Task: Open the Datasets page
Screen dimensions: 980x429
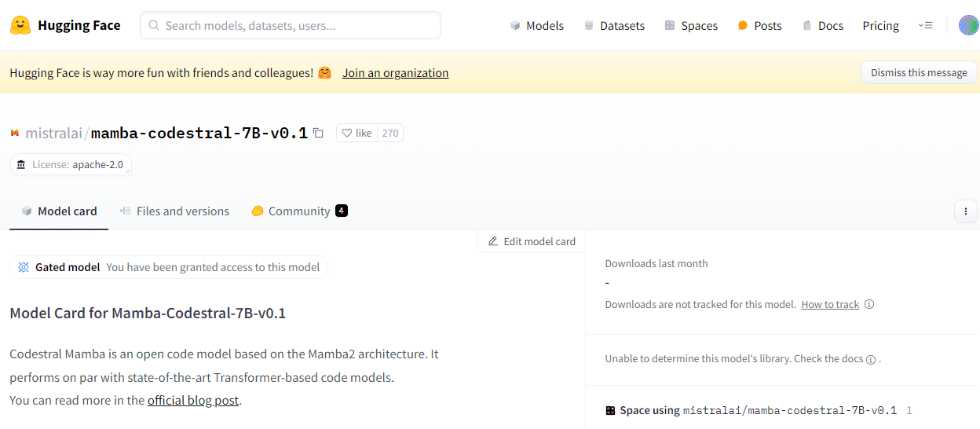Action: click(614, 25)
